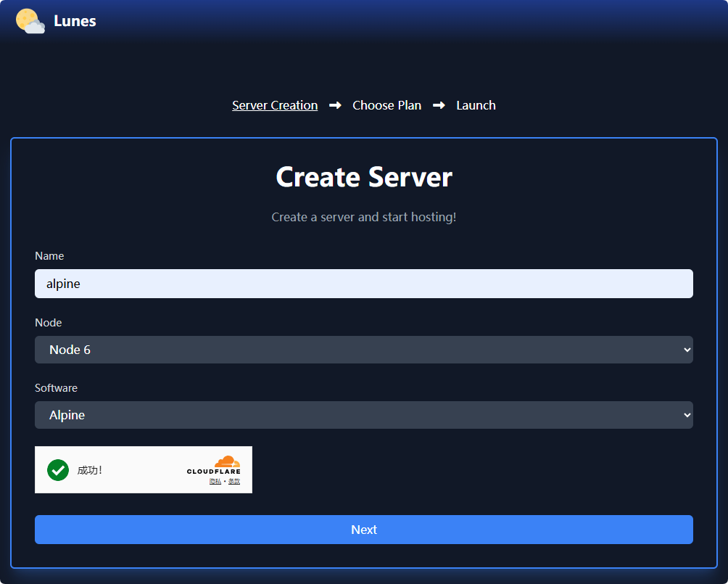Click the Lunes moon and cloud logo
728x584 pixels.
[x=30, y=21]
